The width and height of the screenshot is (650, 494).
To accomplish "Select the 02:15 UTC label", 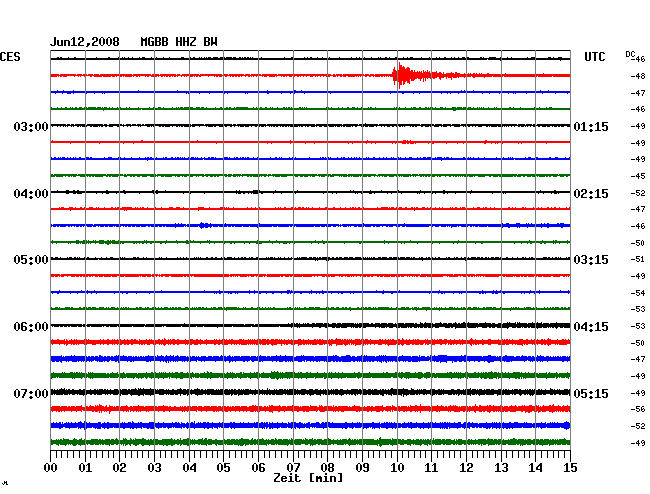I will [x=591, y=194].
